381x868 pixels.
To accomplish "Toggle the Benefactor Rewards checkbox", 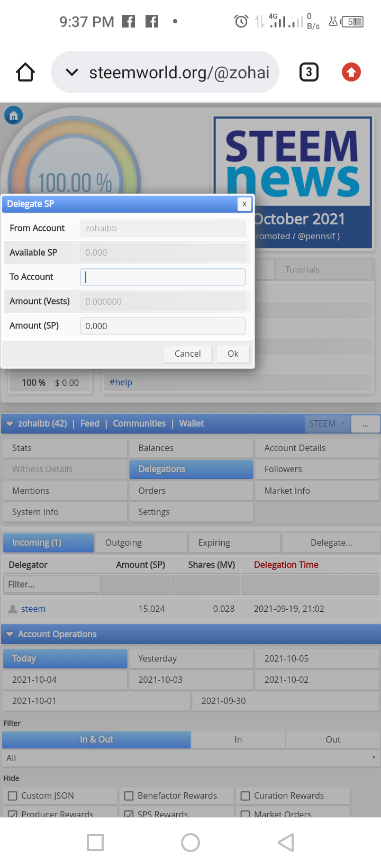I will (129, 795).
